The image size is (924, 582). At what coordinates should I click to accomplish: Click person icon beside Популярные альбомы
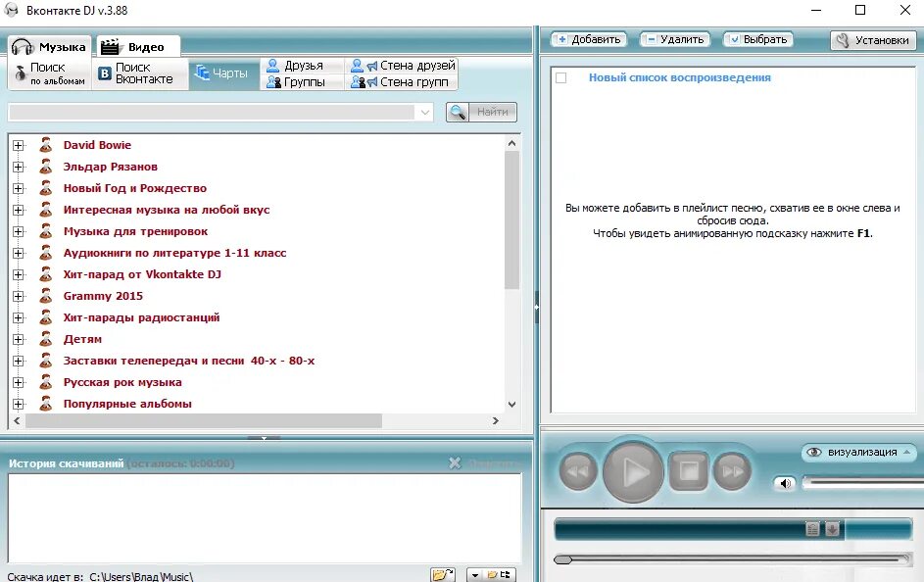pyautogui.click(x=45, y=404)
